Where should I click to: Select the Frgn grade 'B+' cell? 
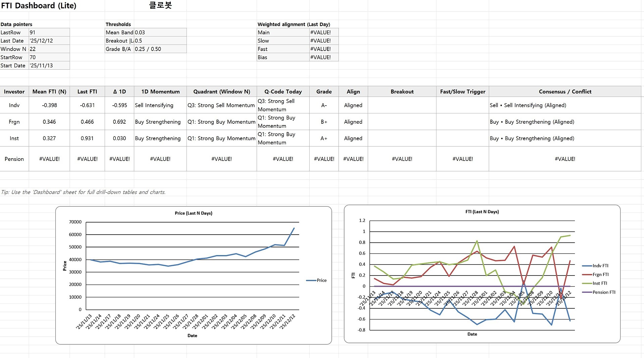point(324,122)
